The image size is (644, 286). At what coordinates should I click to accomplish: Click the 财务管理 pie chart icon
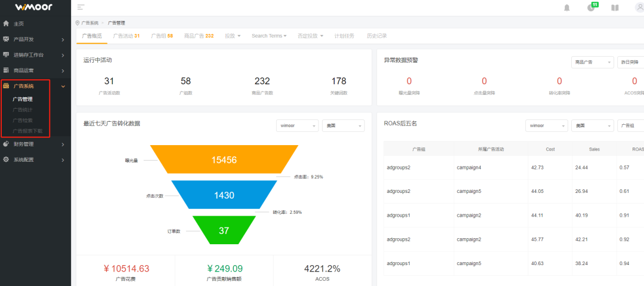[6, 144]
